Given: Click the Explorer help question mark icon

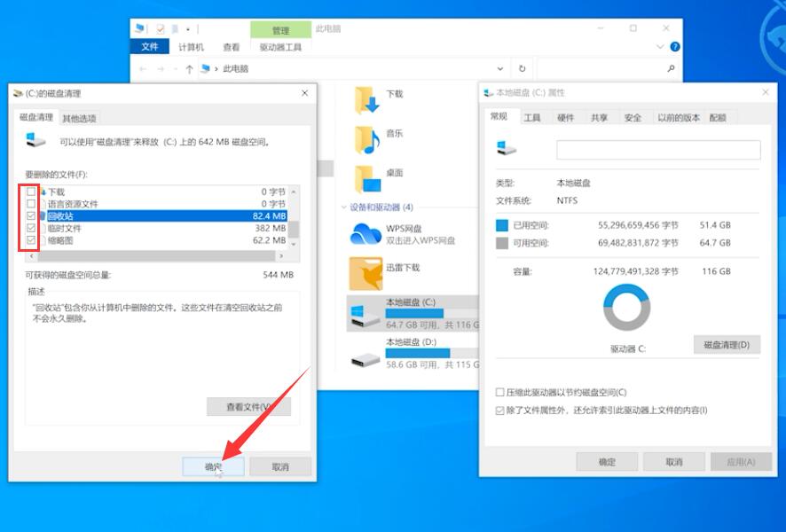Looking at the screenshot, I should 675,47.
